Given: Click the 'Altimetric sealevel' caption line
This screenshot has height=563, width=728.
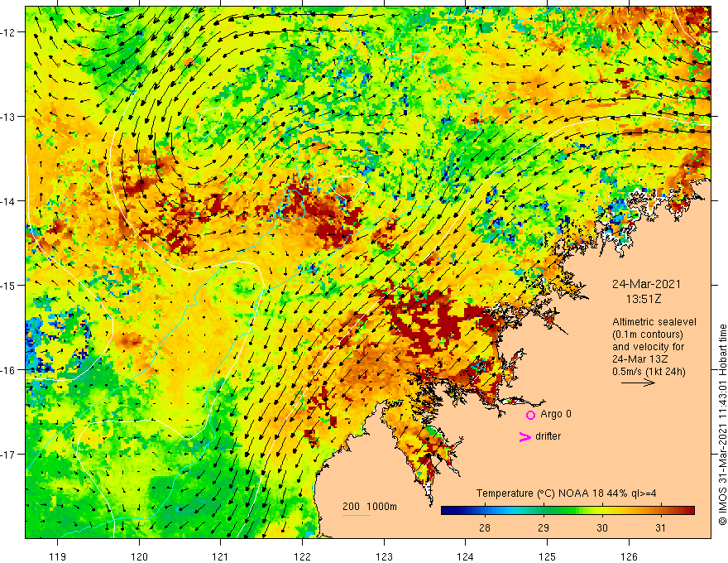Looking at the screenshot, I should pos(654,322).
